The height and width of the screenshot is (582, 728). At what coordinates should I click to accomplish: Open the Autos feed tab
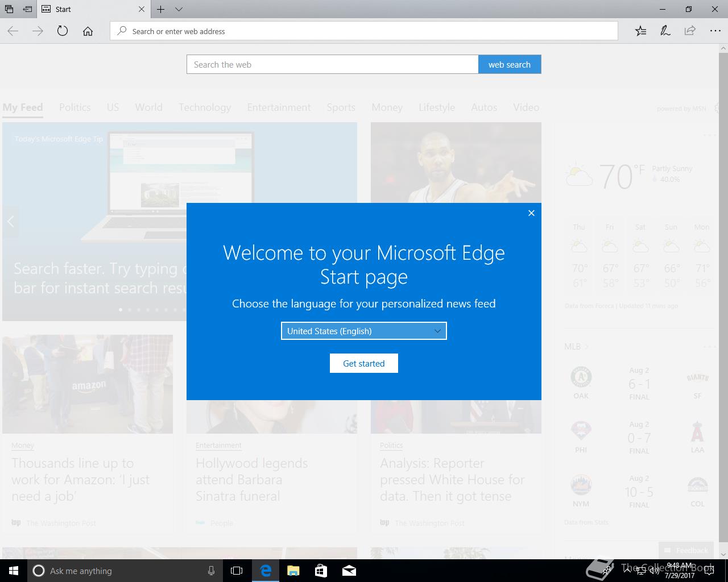point(484,107)
